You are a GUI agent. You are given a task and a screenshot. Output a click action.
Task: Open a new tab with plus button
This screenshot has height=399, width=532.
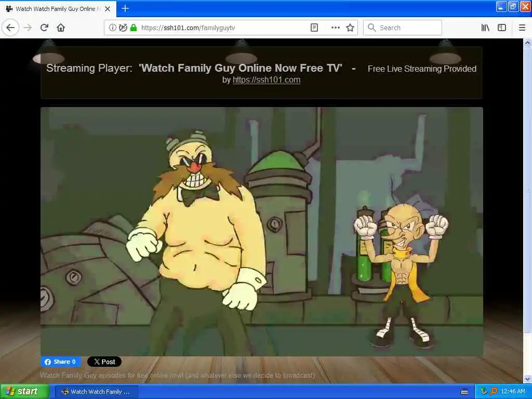pyautogui.click(x=125, y=8)
